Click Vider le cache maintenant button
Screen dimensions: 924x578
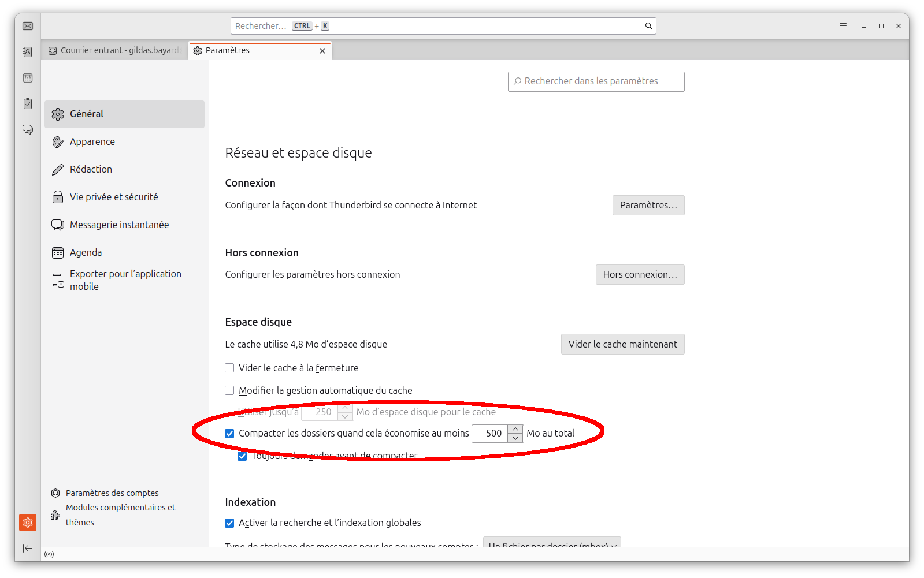pyautogui.click(x=623, y=345)
